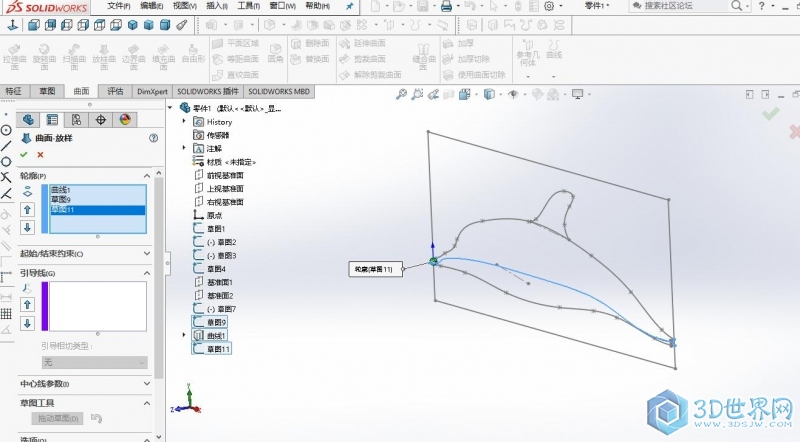Click the Zoom to Area icon
Image resolution: width=800 pixels, height=442 pixels.
coord(417,94)
